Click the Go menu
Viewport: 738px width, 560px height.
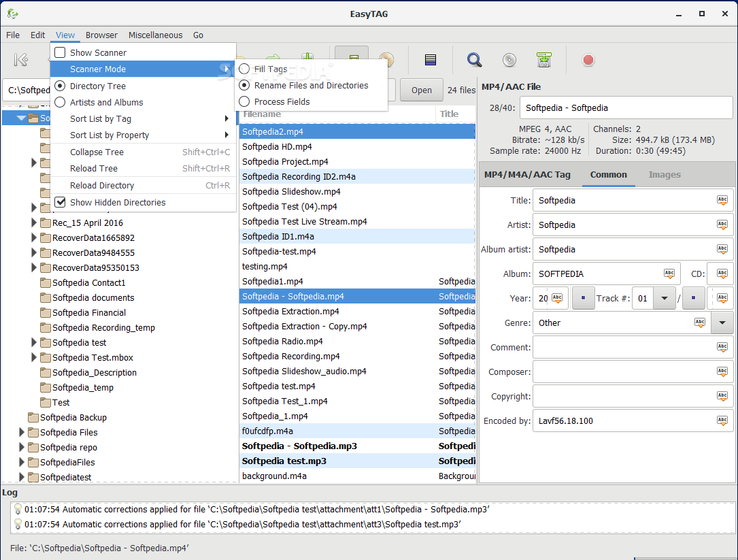198,35
